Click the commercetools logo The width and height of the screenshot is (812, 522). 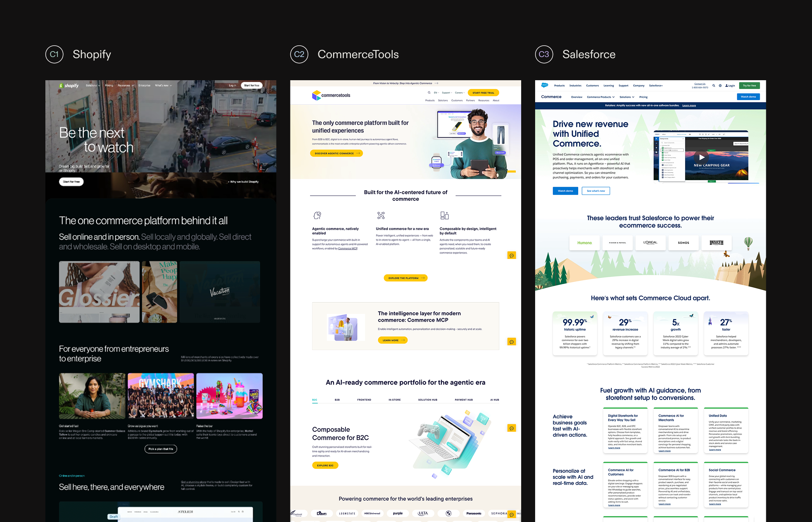pos(331,95)
